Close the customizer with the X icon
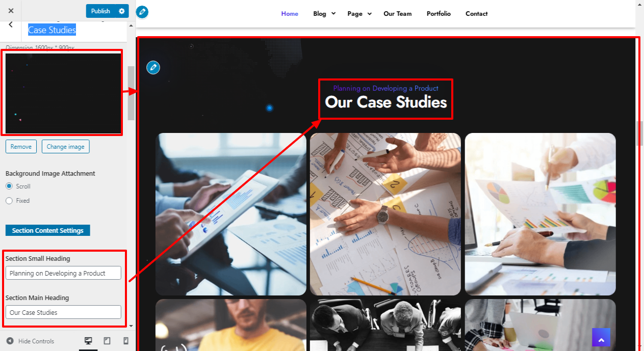 [x=11, y=11]
